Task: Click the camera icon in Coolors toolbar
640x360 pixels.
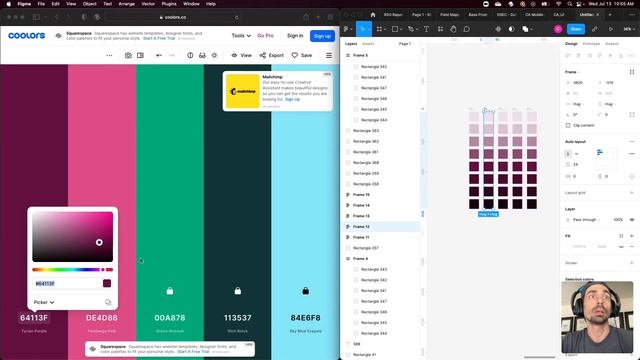Action: tap(128, 55)
